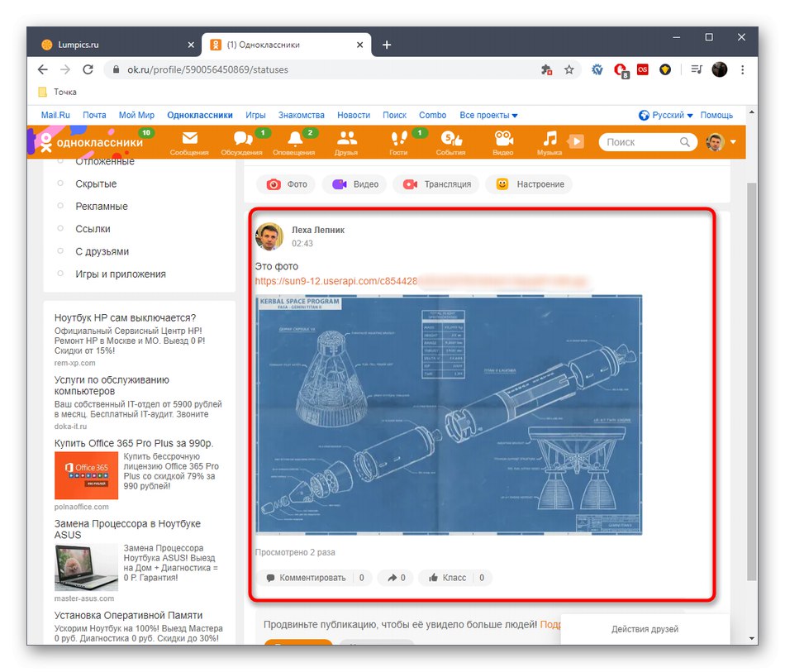Select the Рекламные filter
The image size is (785, 672).
(102, 207)
